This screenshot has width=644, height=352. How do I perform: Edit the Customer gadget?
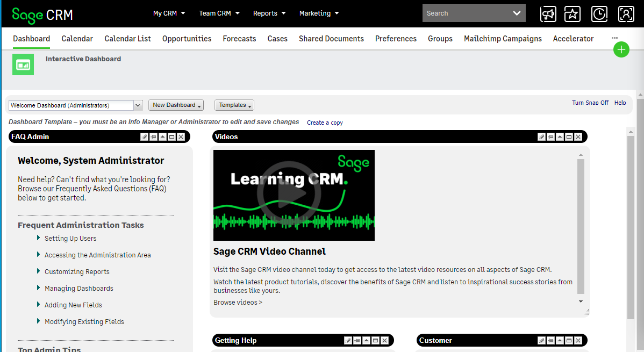click(541, 341)
